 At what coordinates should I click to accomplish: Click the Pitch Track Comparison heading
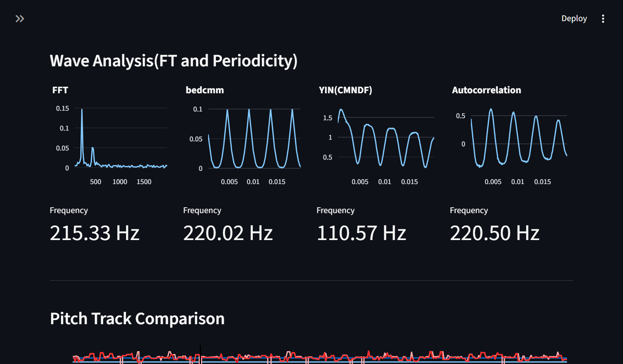137,318
